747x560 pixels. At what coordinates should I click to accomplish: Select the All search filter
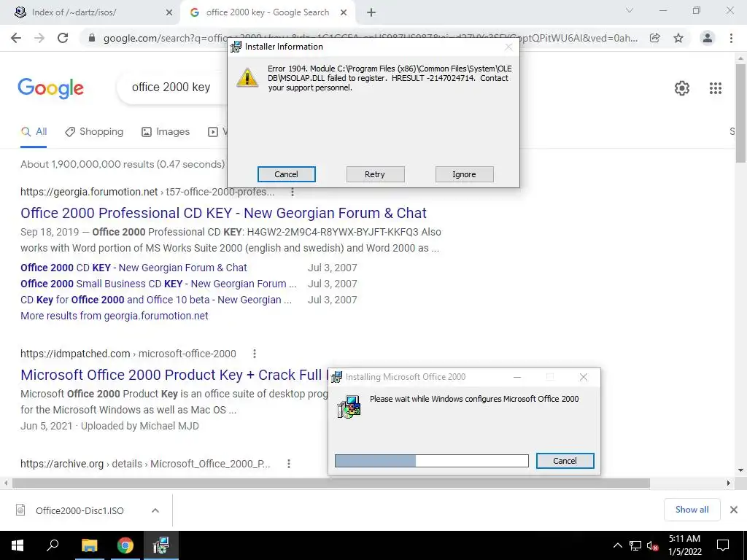pyautogui.click(x=34, y=132)
